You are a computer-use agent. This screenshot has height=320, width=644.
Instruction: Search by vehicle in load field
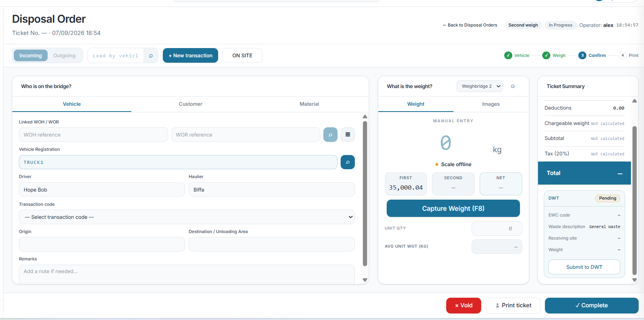151,55
